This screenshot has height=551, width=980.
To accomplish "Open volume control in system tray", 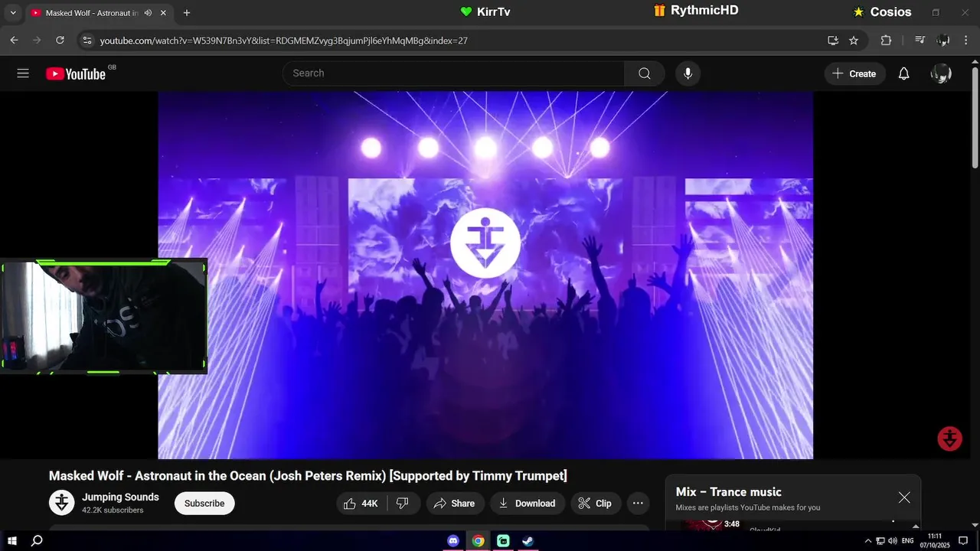I will click(x=892, y=541).
